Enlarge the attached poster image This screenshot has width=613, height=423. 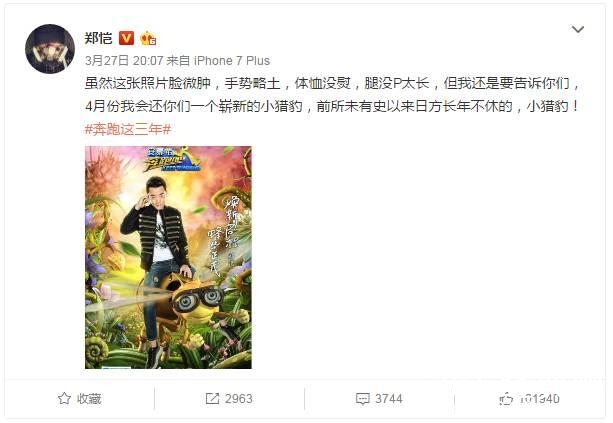click(168, 257)
